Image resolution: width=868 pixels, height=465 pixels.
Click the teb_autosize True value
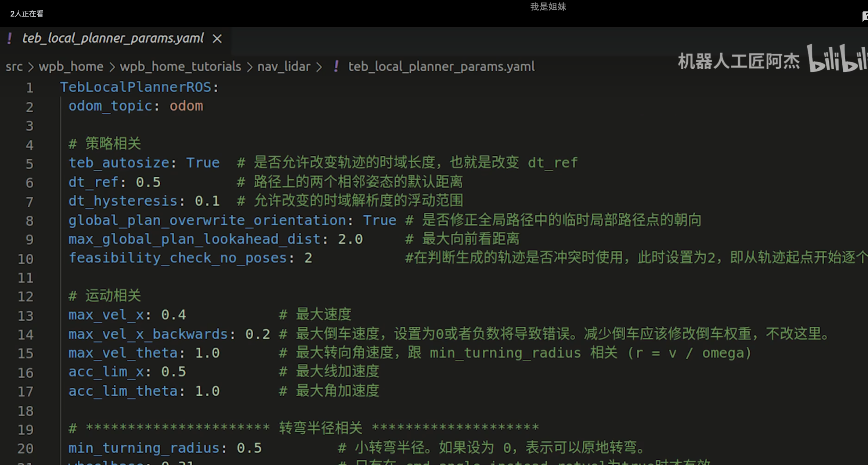[203, 163]
